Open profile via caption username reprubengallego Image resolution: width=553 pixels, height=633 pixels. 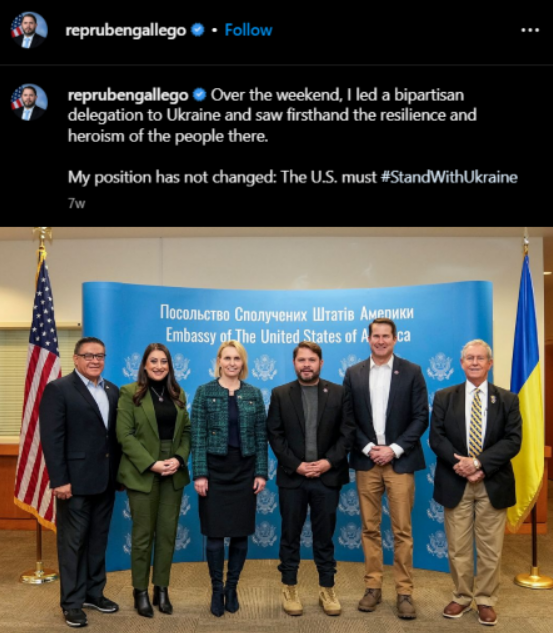pyautogui.click(x=128, y=95)
